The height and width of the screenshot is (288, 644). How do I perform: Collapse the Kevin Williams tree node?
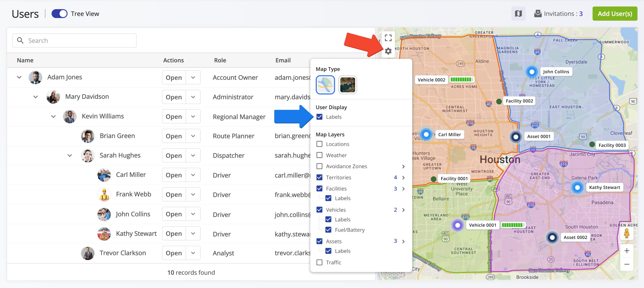point(53,116)
